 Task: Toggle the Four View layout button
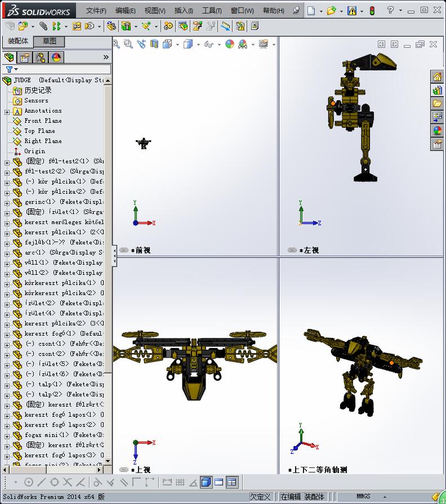(231, 482)
